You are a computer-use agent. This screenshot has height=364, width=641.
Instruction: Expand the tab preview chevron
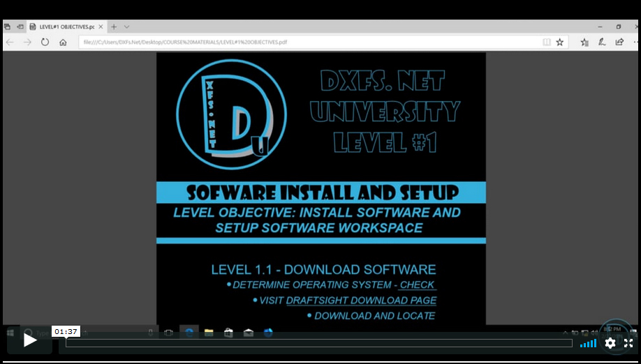[126, 27]
